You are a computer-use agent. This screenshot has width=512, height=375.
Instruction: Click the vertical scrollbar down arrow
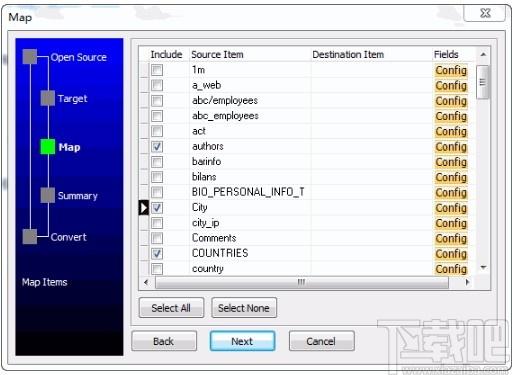click(x=483, y=267)
